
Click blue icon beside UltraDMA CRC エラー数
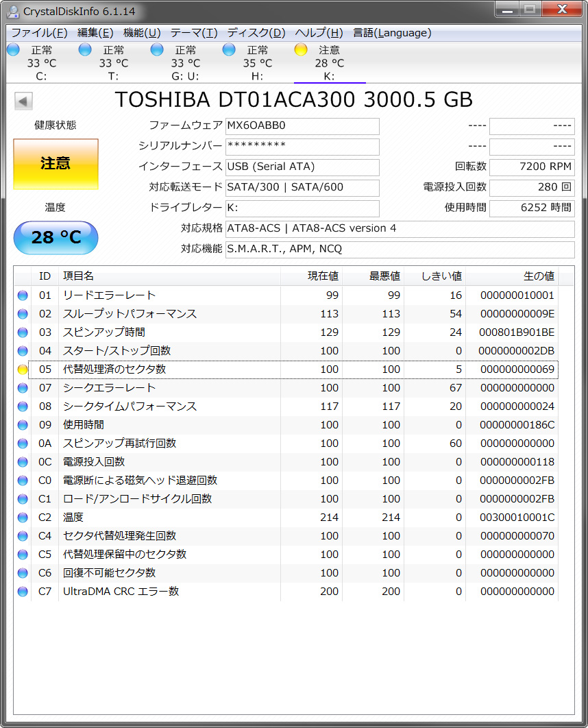click(23, 592)
